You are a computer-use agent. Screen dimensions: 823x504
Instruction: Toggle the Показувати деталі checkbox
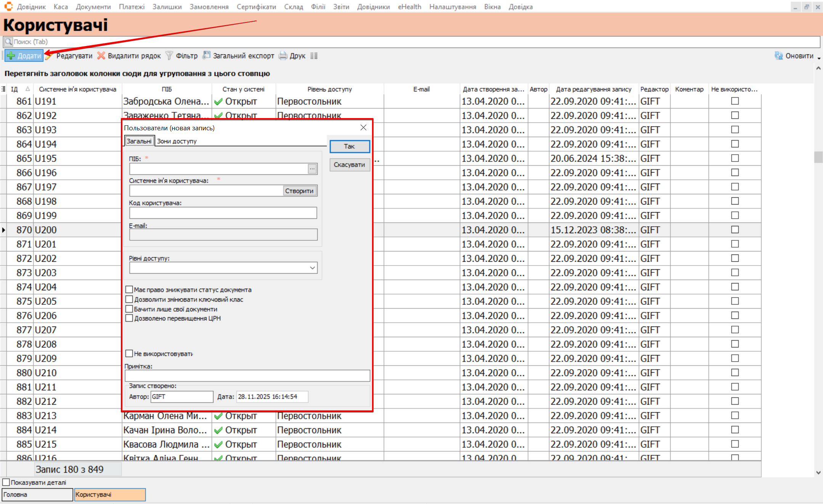click(x=6, y=482)
